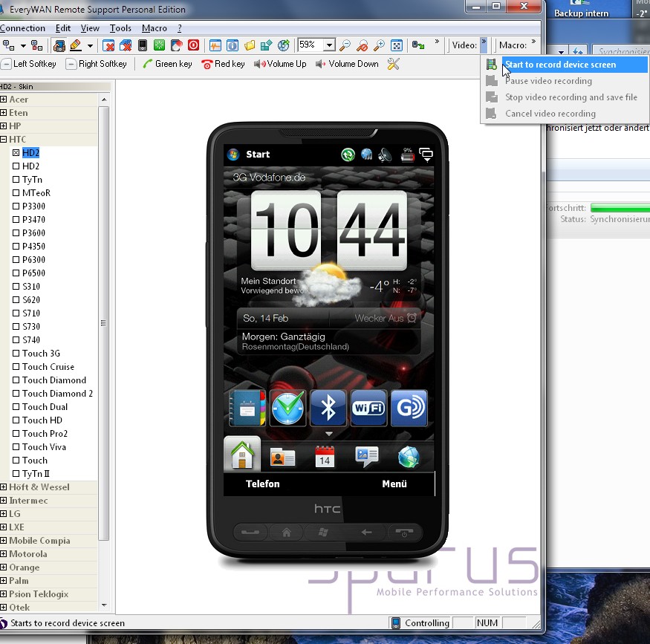Image resolution: width=650 pixels, height=644 pixels.
Task: Tap the home tab icon on phone
Action: click(242, 454)
